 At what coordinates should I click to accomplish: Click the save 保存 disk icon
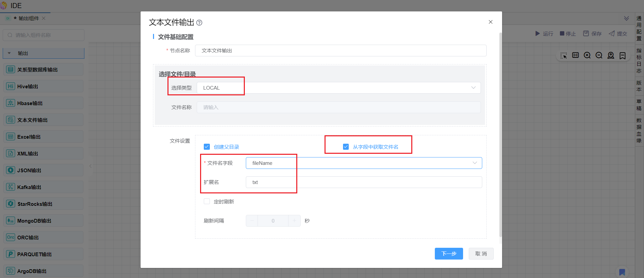click(586, 34)
